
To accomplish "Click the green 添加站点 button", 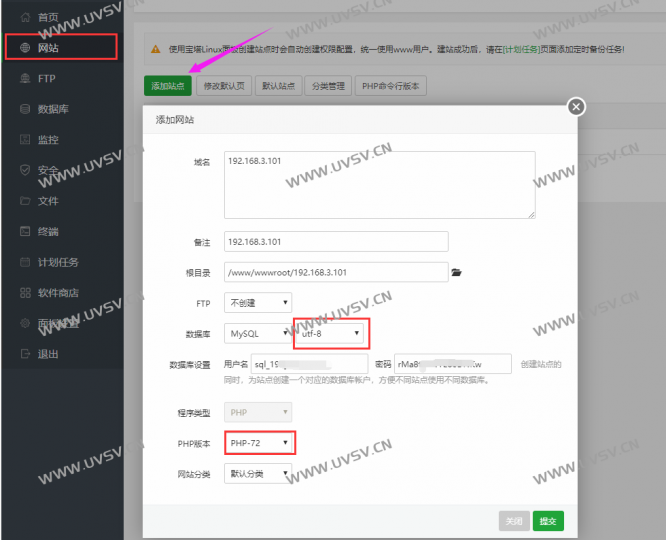I will [x=168, y=86].
